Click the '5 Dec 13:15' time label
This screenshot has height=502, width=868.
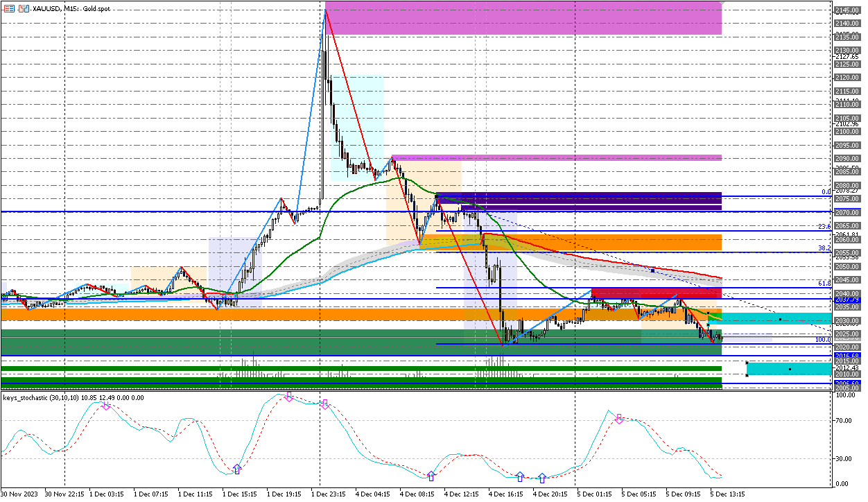729,494
